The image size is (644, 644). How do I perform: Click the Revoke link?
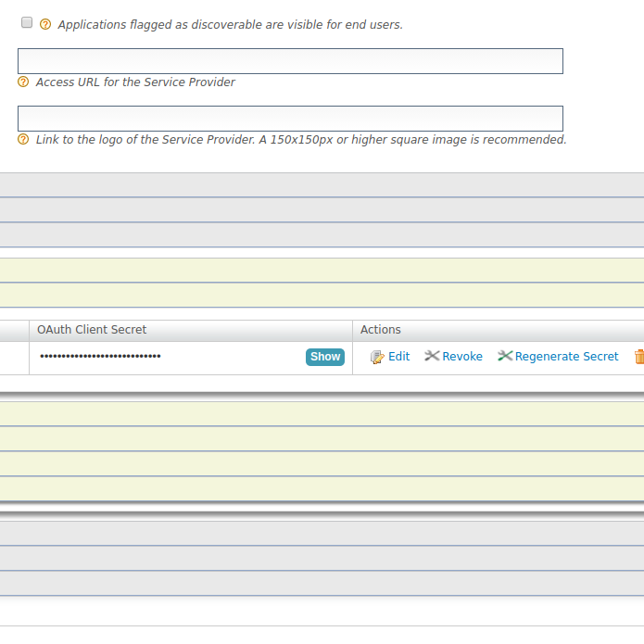coord(462,356)
